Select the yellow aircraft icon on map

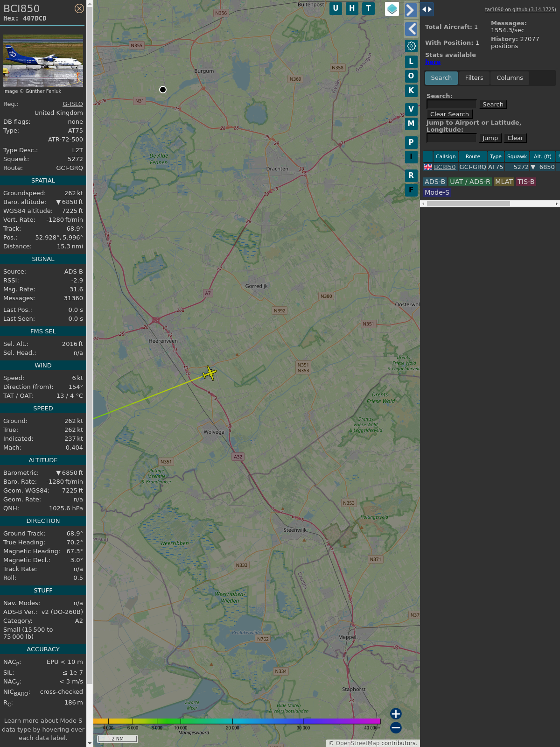pyautogui.click(x=210, y=373)
